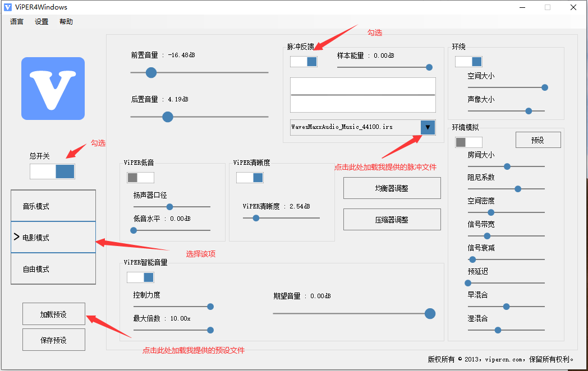Screen dimensions: 588x371
Task: Click the 声像大小 slider handle
Action: [x=529, y=111]
